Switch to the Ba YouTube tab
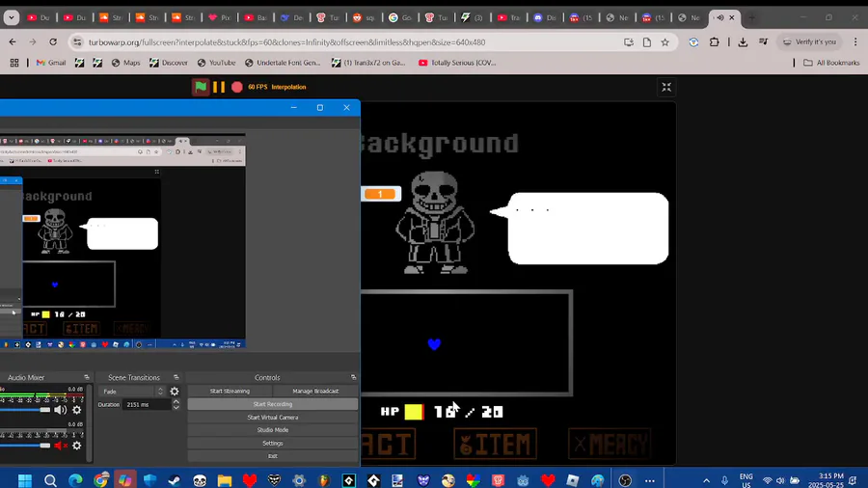Screen dimensions: 868x488 point(256,17)
